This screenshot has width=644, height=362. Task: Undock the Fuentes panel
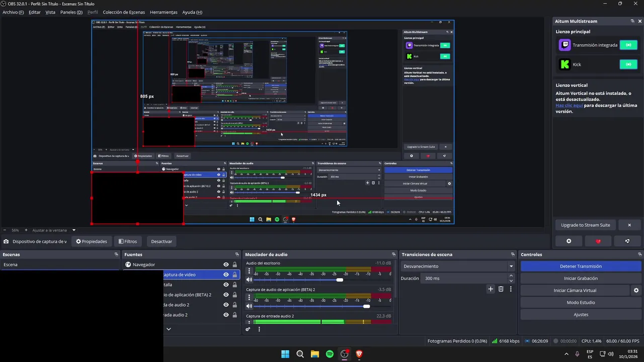(237, 254)
